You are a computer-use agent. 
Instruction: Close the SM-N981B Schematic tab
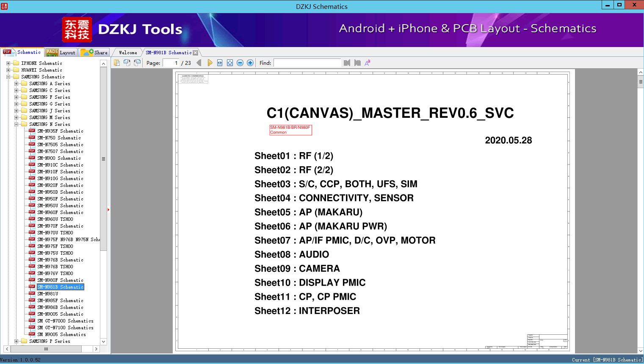click(x=195, y=53)
